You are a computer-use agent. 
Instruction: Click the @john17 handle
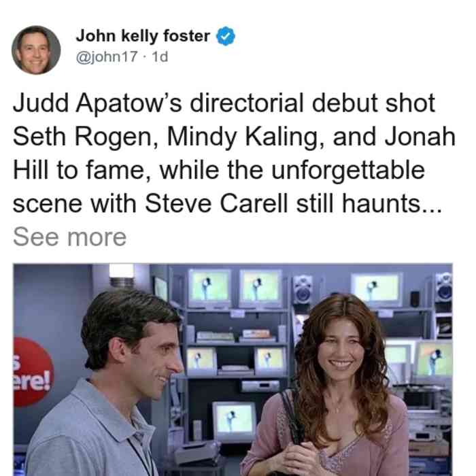(x=107, y=56)
